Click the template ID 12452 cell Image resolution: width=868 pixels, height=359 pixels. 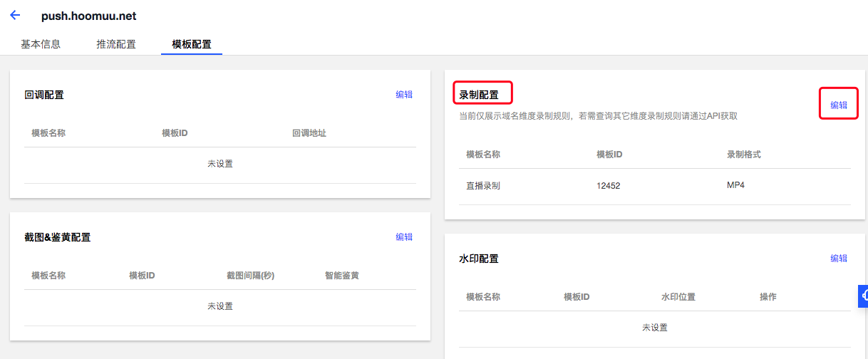(609, 185)
